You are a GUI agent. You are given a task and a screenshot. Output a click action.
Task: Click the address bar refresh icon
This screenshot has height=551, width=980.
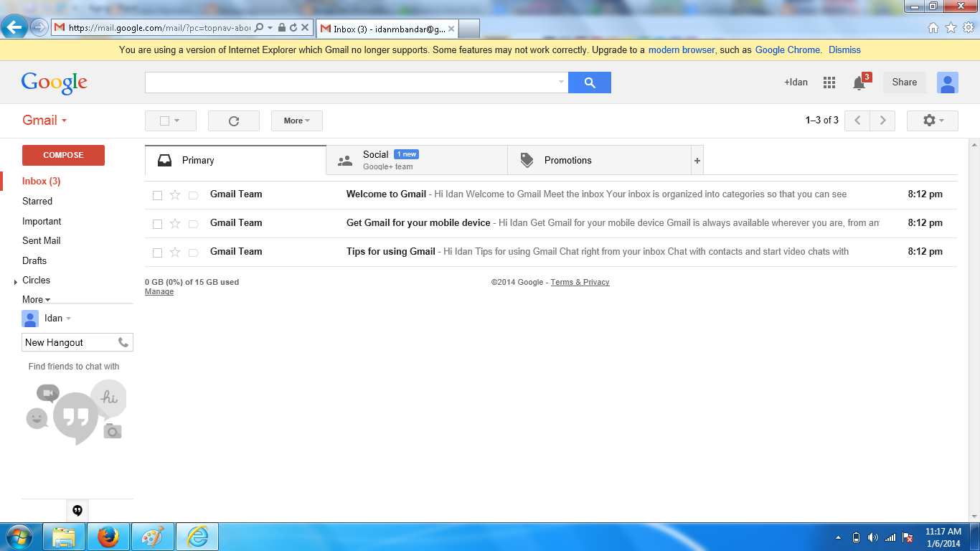click(x=293, y=28)
